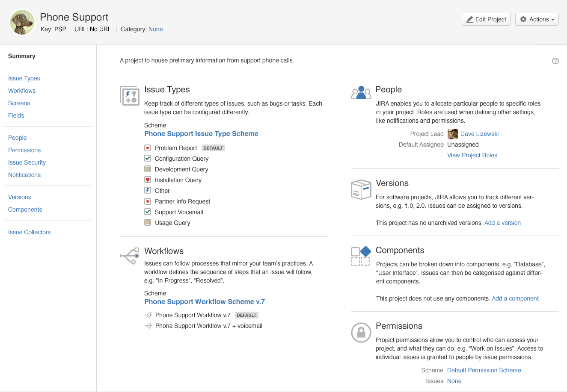Viewport: 567px width, 392px height.
Task: Click the Configuration Query issue type icon
Action: point(148,159)
